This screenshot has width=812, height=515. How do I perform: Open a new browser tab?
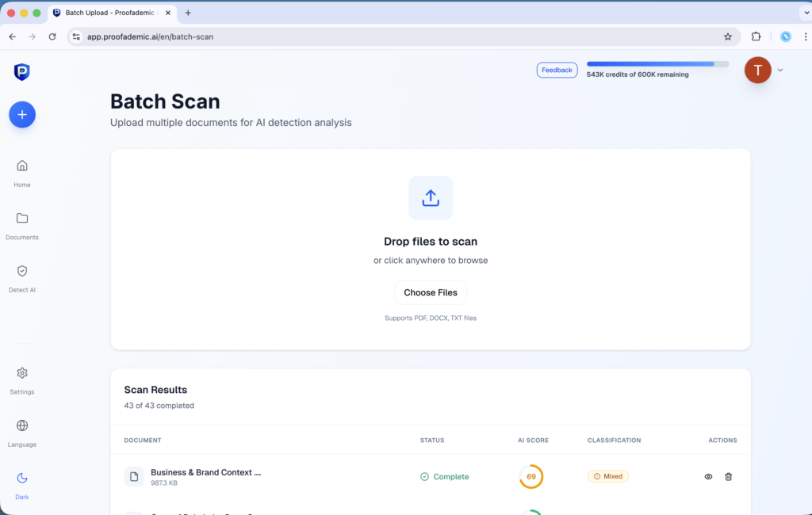(188, 13)
